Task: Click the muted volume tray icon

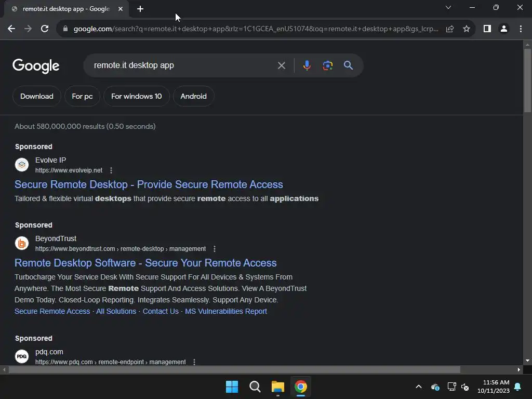Action: click(465, 387)
